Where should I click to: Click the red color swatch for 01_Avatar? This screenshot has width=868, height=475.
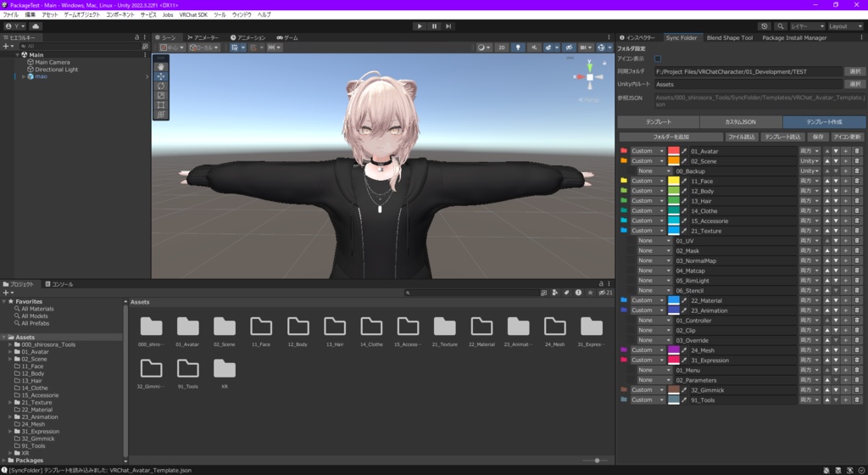[674, 151]
